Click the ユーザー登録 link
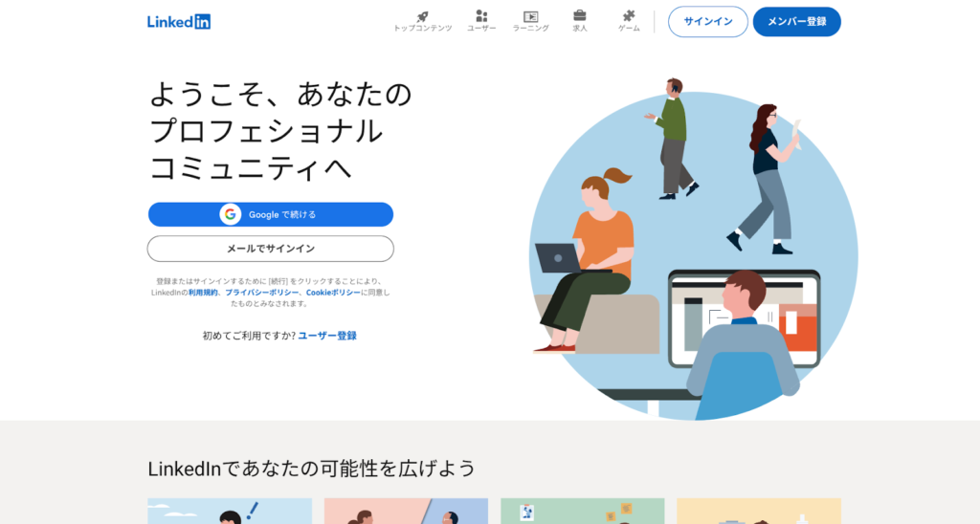Screen dimensions: 980x524 click(x=327, y=336)
